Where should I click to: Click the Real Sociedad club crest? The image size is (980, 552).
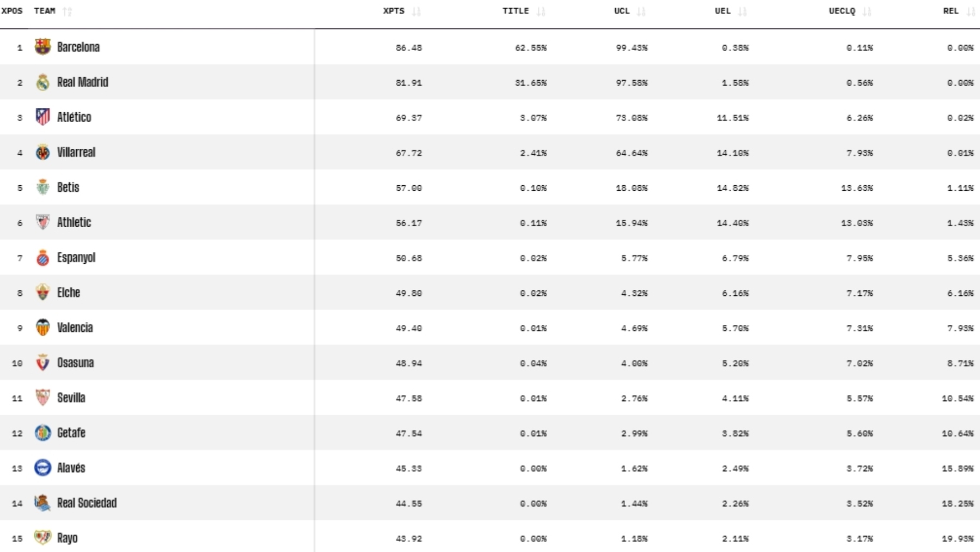42,503
